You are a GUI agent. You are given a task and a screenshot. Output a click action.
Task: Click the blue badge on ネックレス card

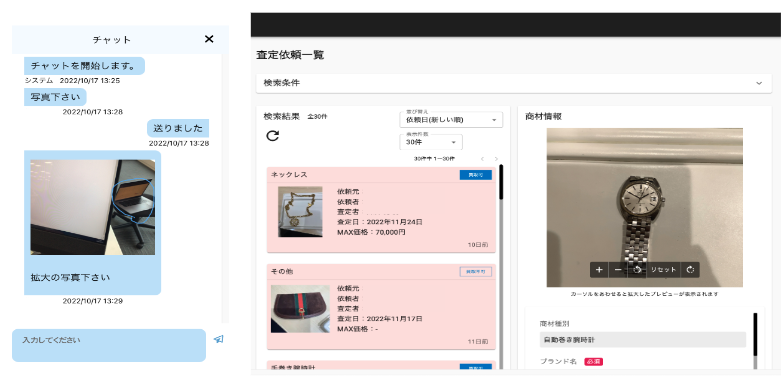(x=476, y=175)
